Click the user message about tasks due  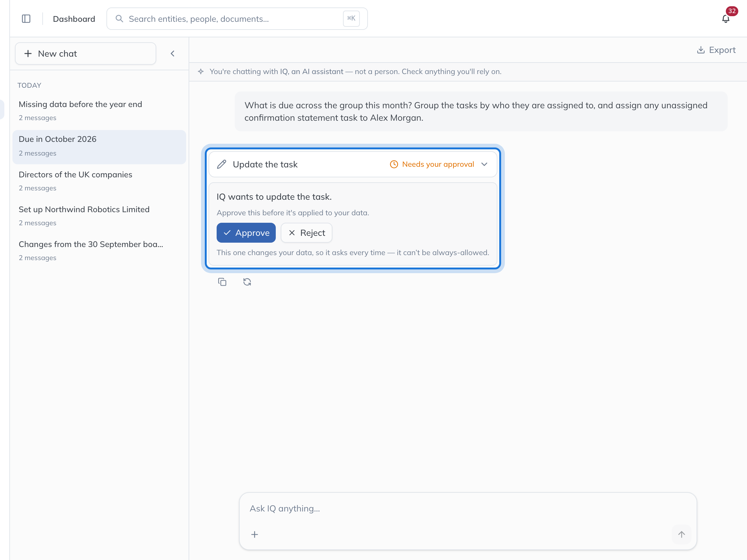pos(481,111)
